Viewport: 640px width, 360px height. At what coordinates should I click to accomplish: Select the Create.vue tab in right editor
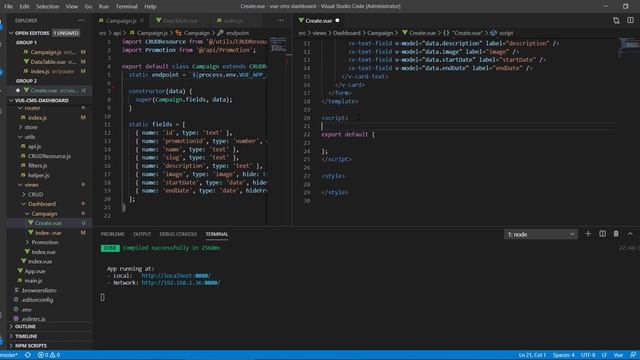coord(318,20)
